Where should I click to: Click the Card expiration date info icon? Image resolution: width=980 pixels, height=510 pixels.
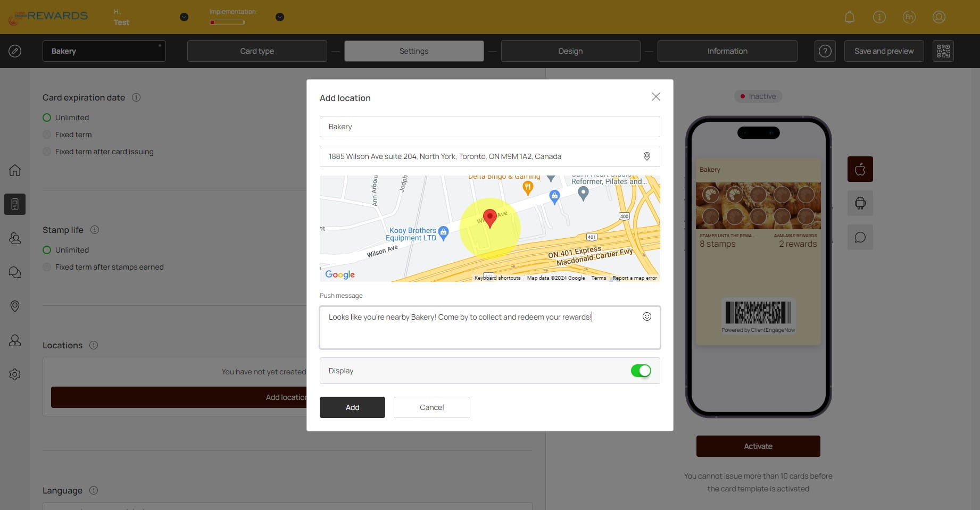[136, 97]
